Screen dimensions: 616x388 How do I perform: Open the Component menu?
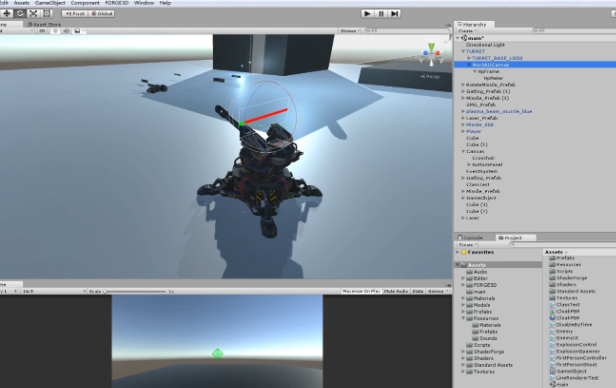click(x=85, y=3)
